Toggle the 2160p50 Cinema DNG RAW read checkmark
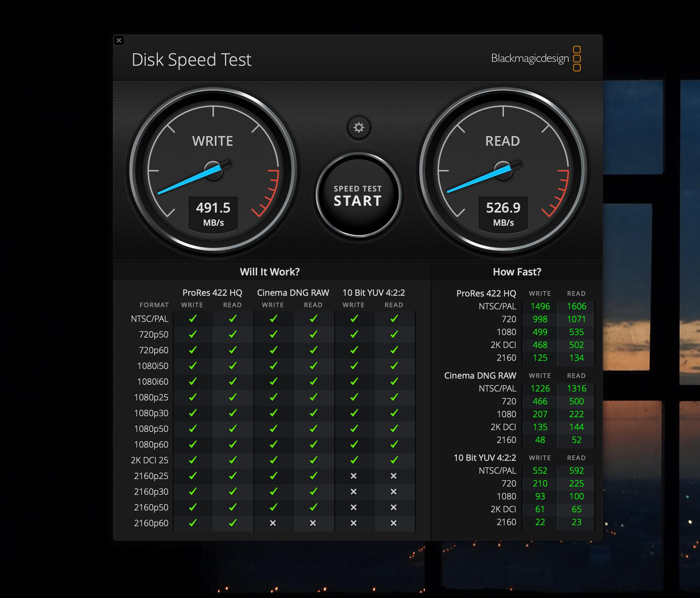The width and height of the screenshot is (700, 598). coord(314,507)
